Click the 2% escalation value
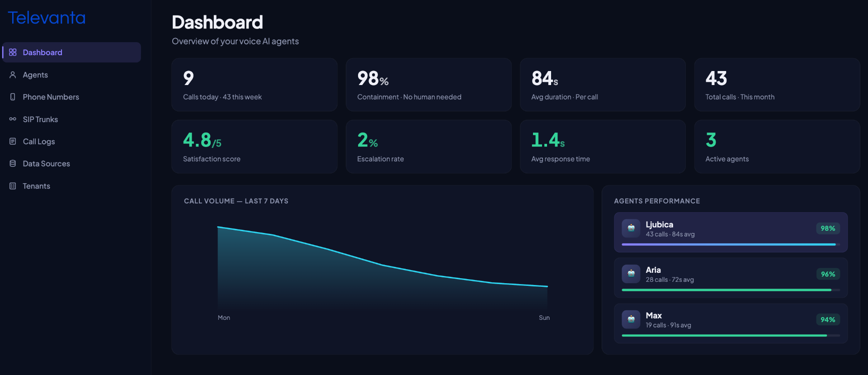868x375 pixels. pos(368,140)
